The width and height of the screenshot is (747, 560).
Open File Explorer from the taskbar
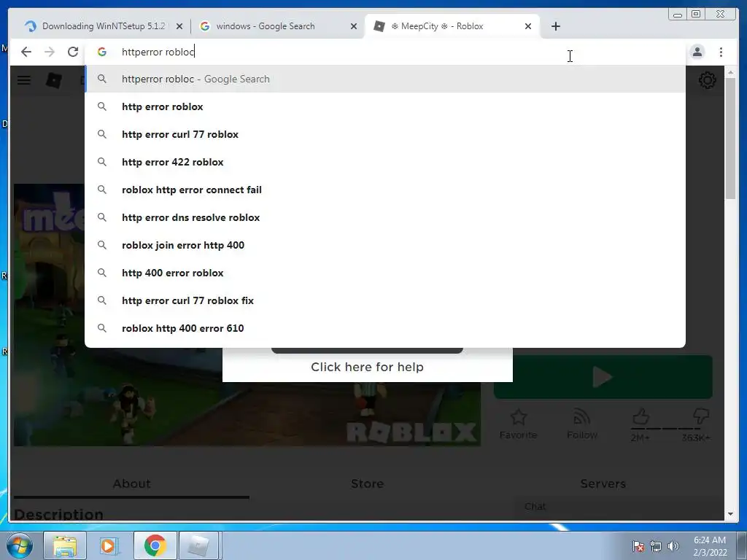[65, 545]
